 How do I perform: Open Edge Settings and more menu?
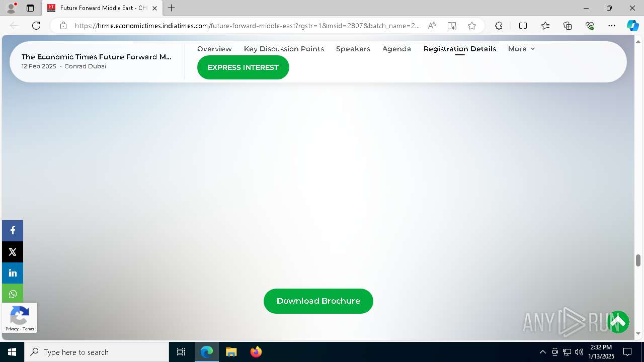click(612, 26)
